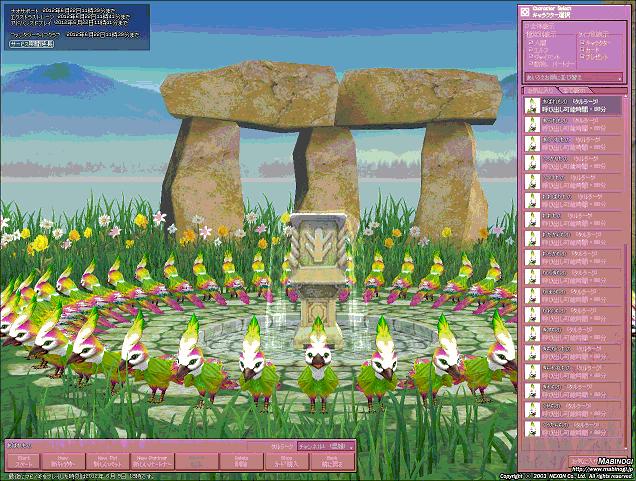636x481 pixels.
Task: Select the highlighted first pet portrait in list
Action: [x=532, y=105]
